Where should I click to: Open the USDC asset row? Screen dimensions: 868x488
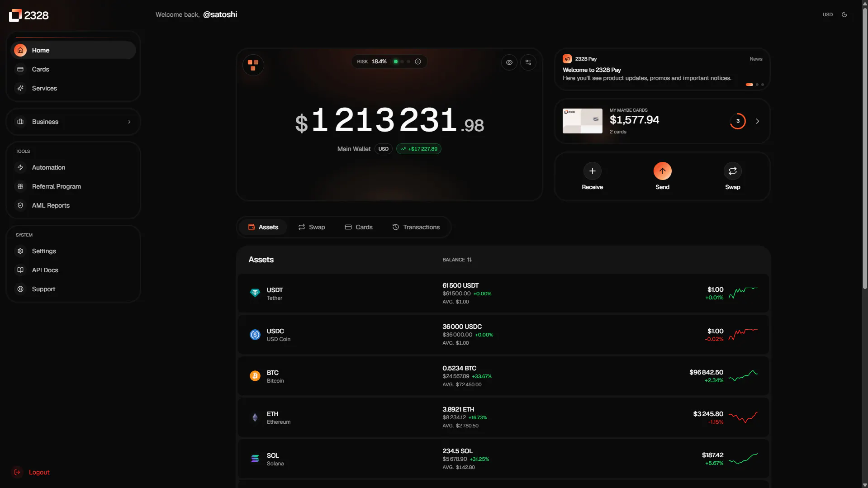click(503, 335)
